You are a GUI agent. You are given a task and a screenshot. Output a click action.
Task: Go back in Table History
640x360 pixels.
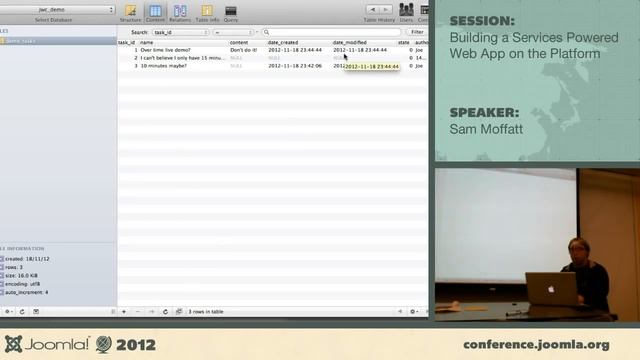pyautogui.click(x=372, y=9)
